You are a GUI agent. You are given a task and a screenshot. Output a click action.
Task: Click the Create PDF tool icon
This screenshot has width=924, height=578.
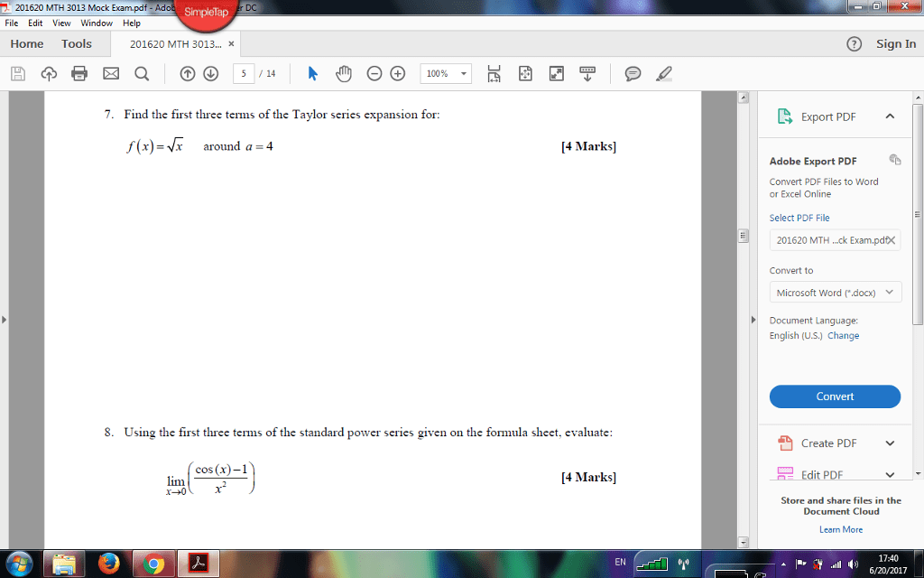[x=785, y=443]
